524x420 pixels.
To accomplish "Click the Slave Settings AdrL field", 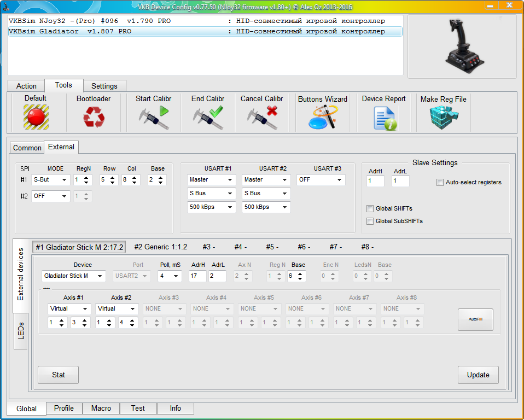I will (x=400, y=181).
